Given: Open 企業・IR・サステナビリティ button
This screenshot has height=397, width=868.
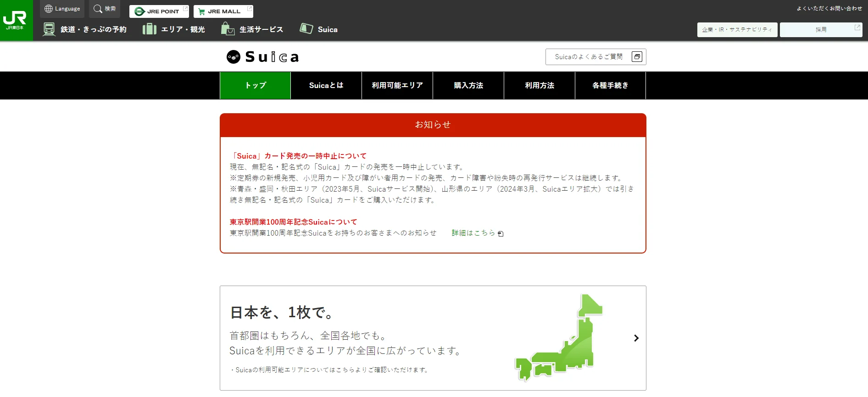Looking at the screenshot, I should (x=737, y=30).
